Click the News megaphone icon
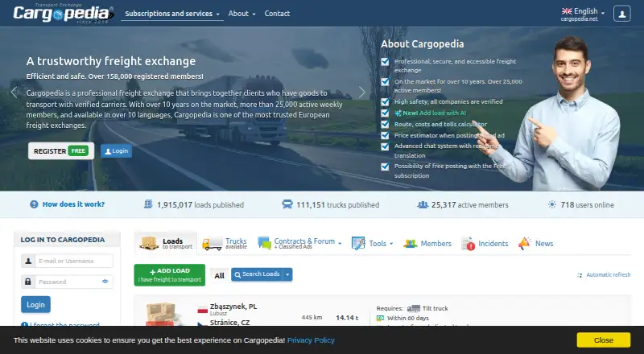644x354 pixels. pyautogui.click(x=525, y=243)
